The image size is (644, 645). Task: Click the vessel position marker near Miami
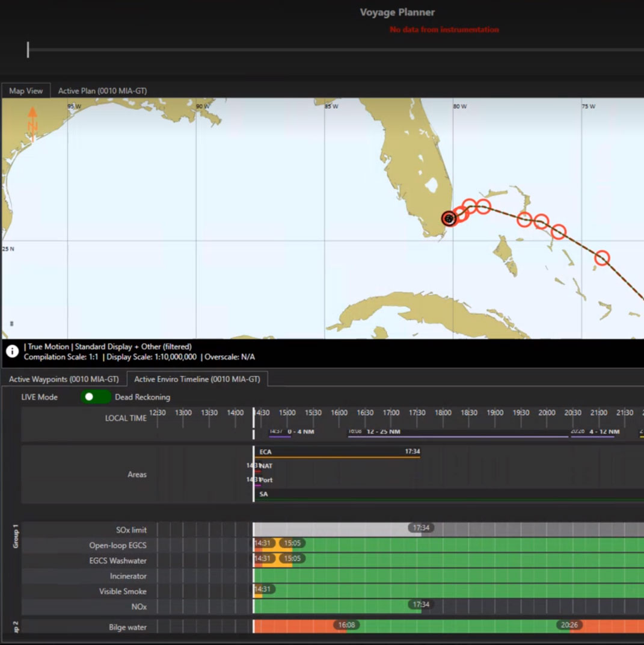tap(449, 218)
